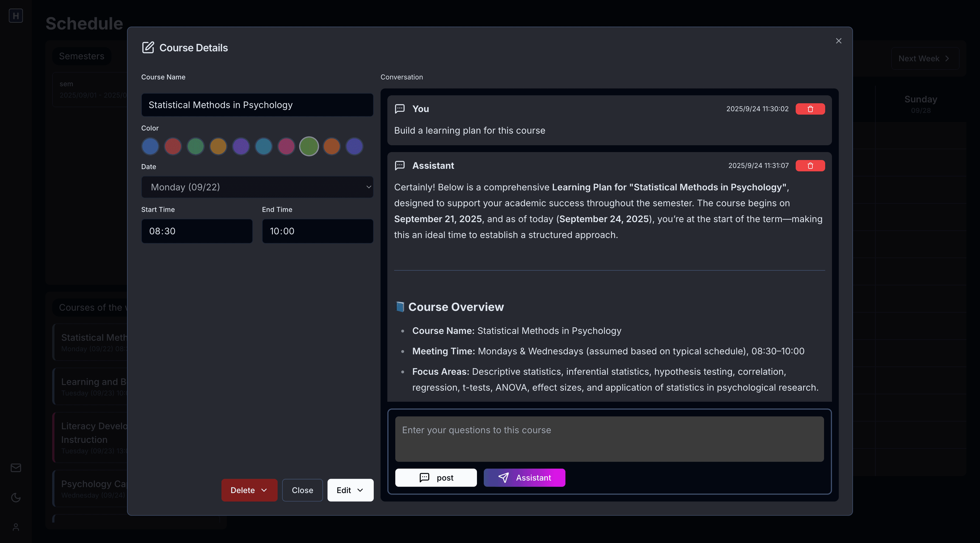Delete the "You" message with trash icon
This screenshot has width=980, height=543.
coord(810,109)
